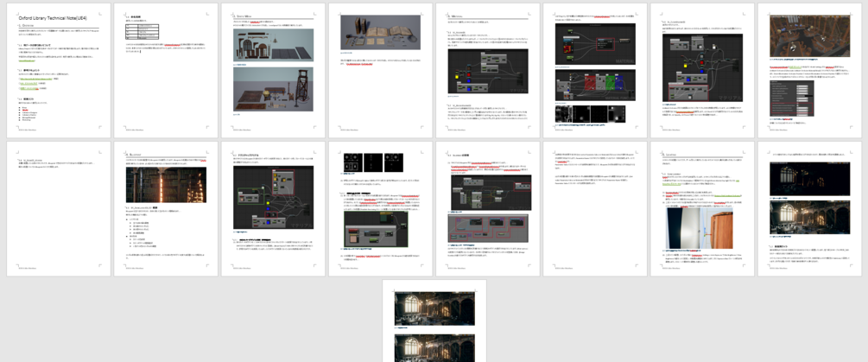Select the node graph on page eleven
This screenshot has width=868, height=362.
pyautogui.click(x=273, y=198)
